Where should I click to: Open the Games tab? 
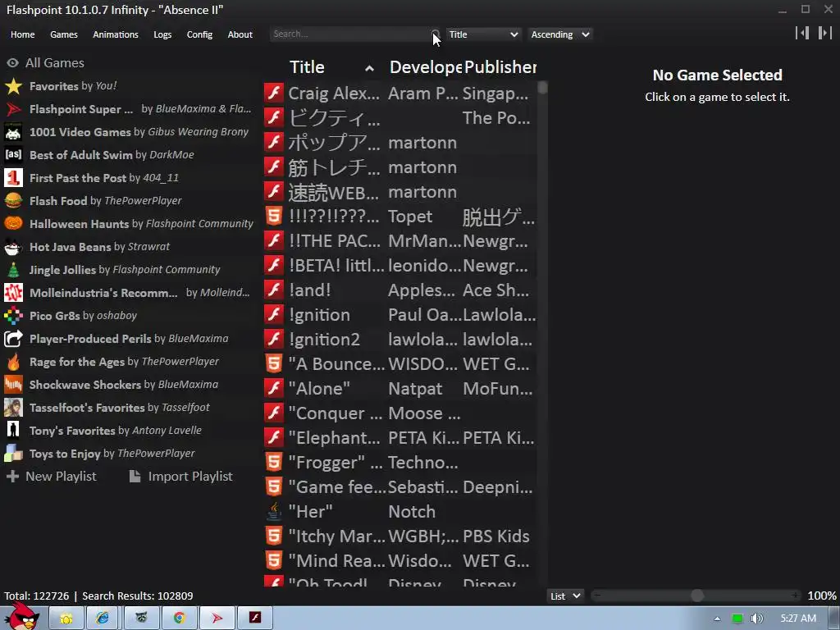(64, 34)
